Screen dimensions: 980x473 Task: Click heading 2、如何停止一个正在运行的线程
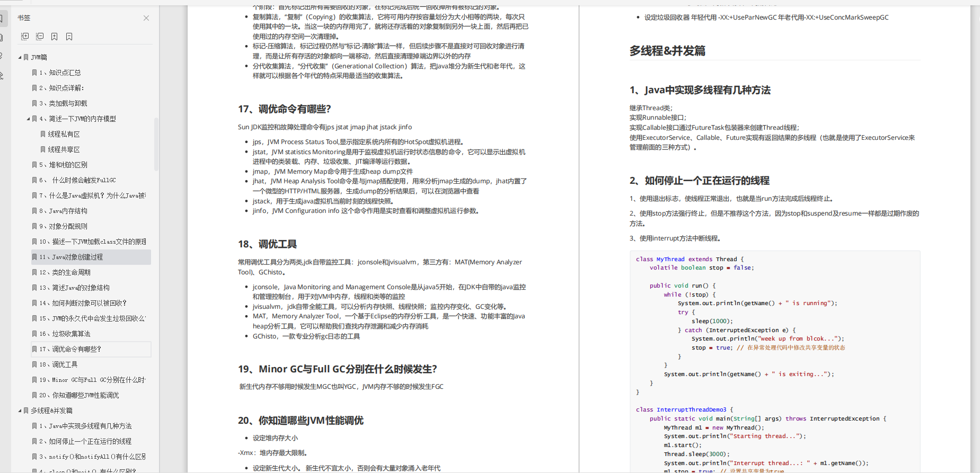point(699,181)
